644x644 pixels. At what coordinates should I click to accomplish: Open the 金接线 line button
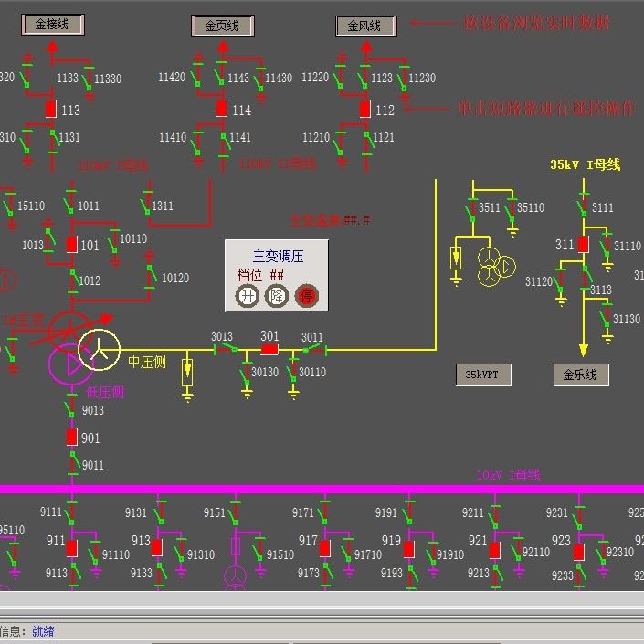point(53,25)
